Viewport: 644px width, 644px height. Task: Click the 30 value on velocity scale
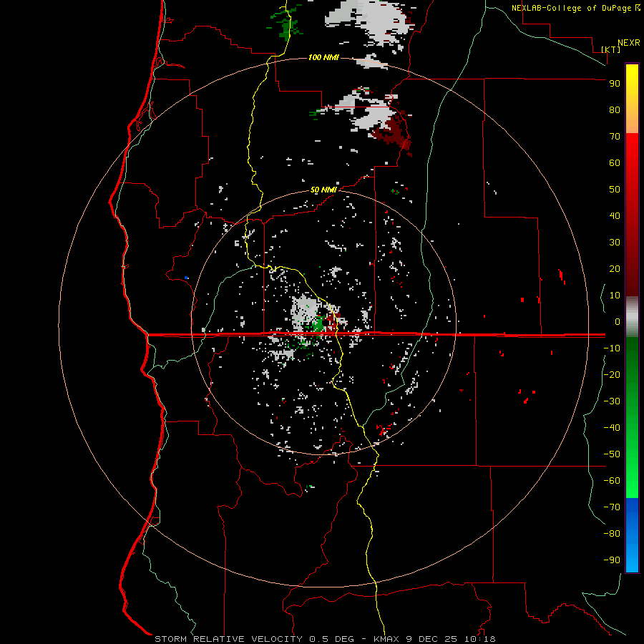615,243
